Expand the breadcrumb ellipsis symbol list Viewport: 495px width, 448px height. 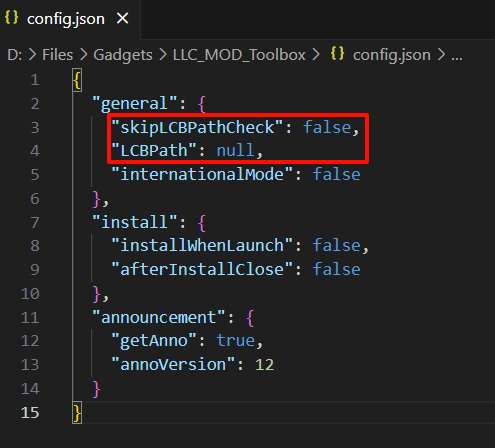click(x=457, y=56)
